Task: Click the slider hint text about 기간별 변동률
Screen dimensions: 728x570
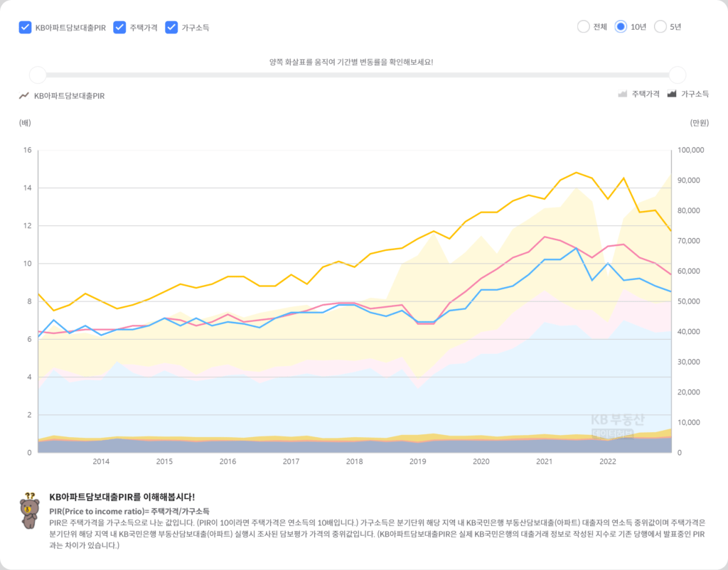Action: coord(351,62)
